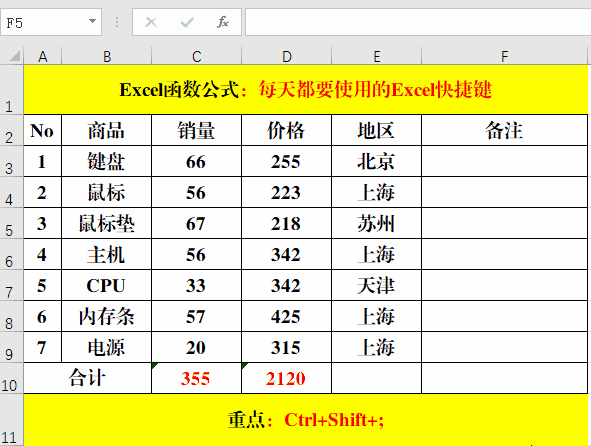Select column A header
This screenshot has width=591, height=446.
pos(43,57)
